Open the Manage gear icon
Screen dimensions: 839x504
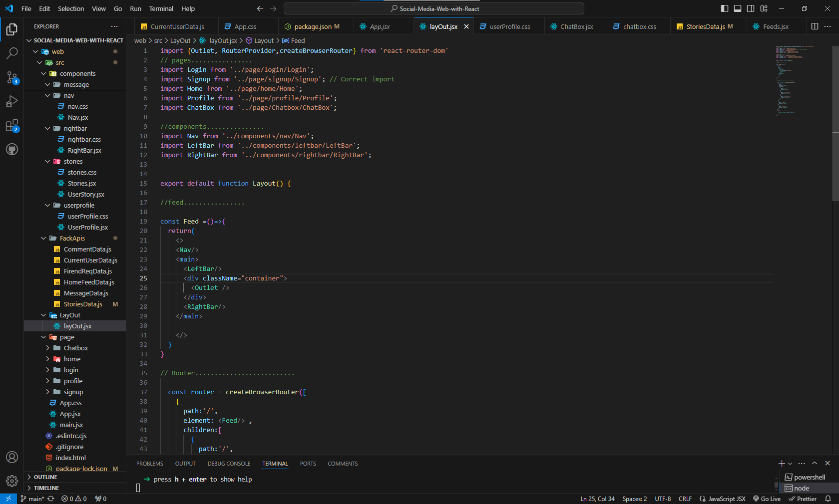click(x=12, y=481)
